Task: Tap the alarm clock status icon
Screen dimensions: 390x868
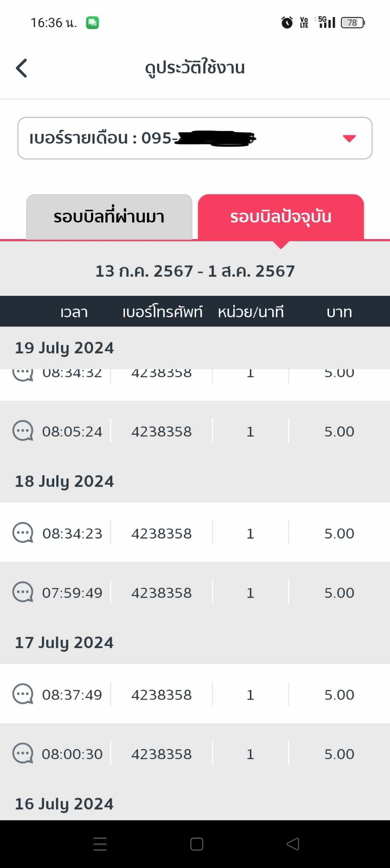Action: [x=287, y=22]
